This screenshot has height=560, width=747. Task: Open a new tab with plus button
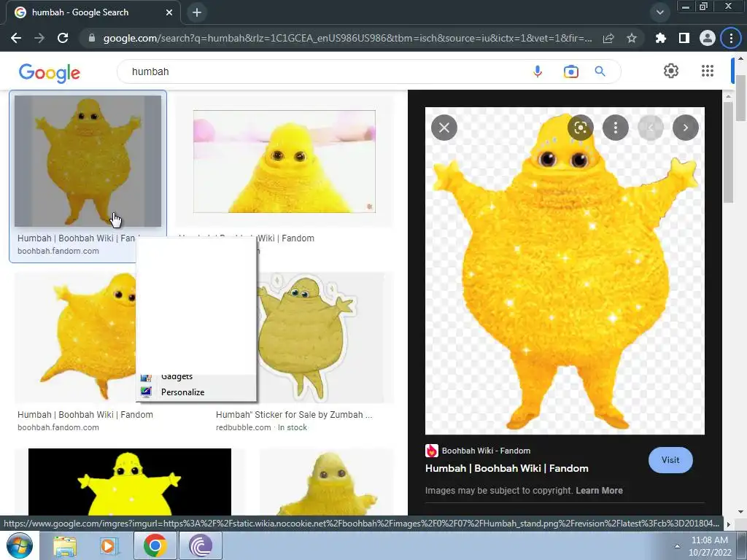click(x=197, y=12)
